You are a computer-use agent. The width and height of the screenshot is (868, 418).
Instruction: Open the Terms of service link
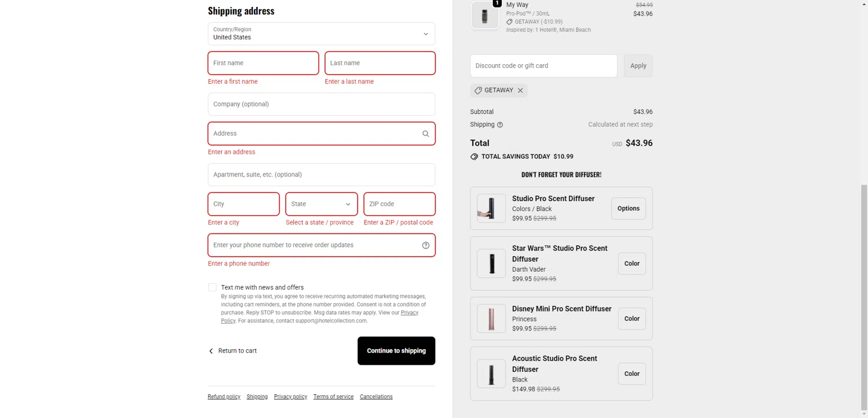point(333,397)
